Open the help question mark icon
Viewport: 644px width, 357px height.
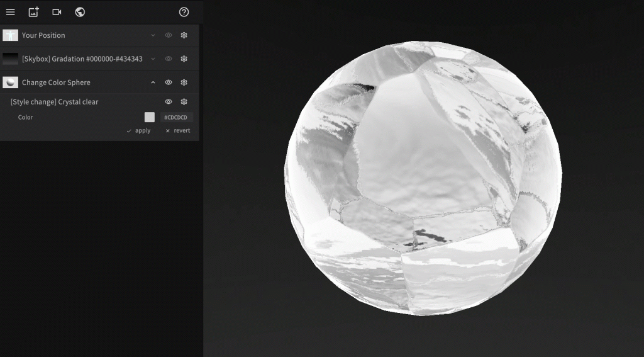(x=184, y=12)
